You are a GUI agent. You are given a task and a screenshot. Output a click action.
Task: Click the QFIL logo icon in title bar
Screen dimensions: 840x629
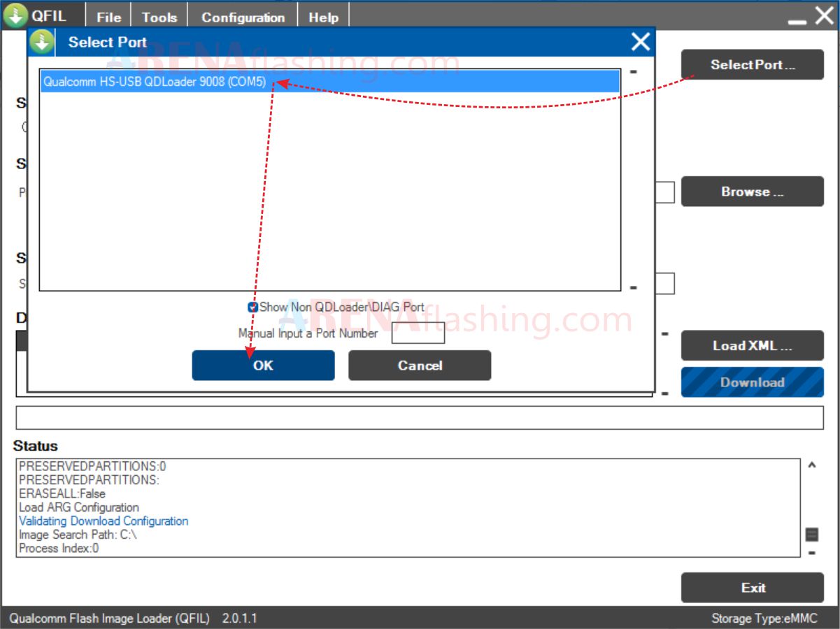tap(15, 16)
